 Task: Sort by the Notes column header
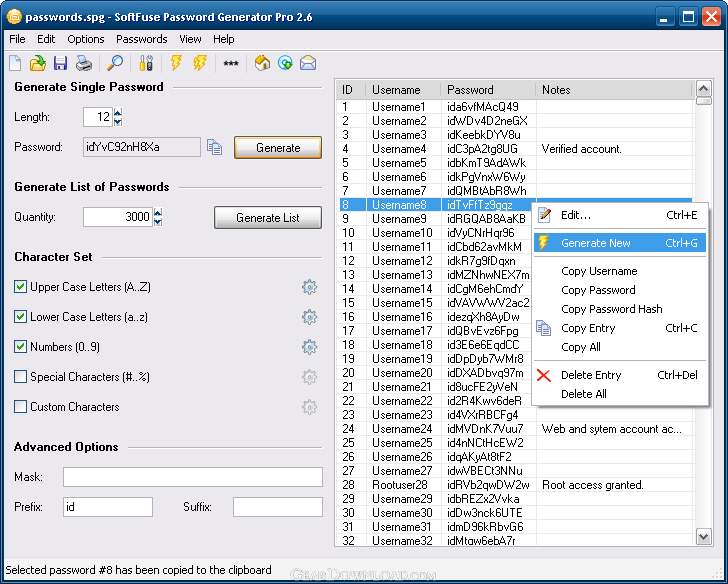[x=614, y=90]
